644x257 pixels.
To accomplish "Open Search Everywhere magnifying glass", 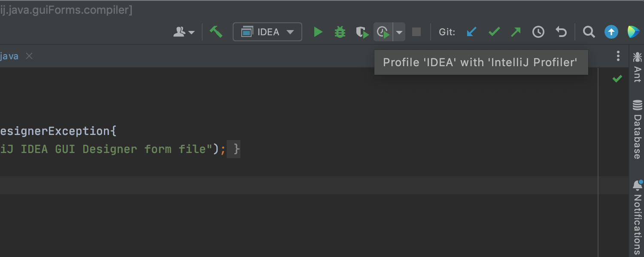I will pyautogui.click(x=589, y=32).
